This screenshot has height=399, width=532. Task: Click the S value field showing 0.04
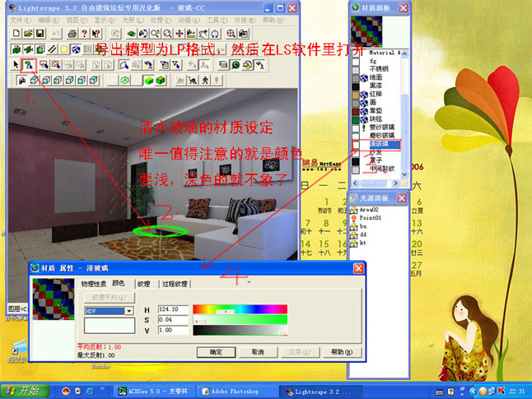[173, 320]
